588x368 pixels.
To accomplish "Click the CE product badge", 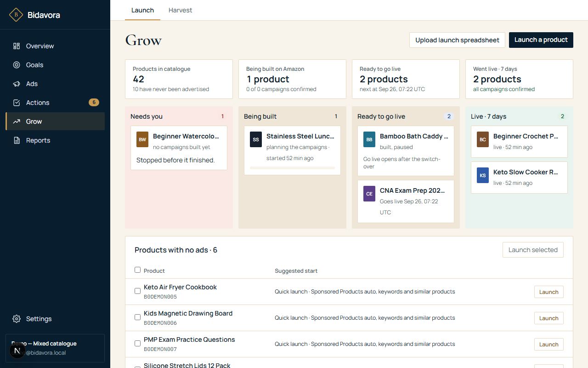I will 369,194.
